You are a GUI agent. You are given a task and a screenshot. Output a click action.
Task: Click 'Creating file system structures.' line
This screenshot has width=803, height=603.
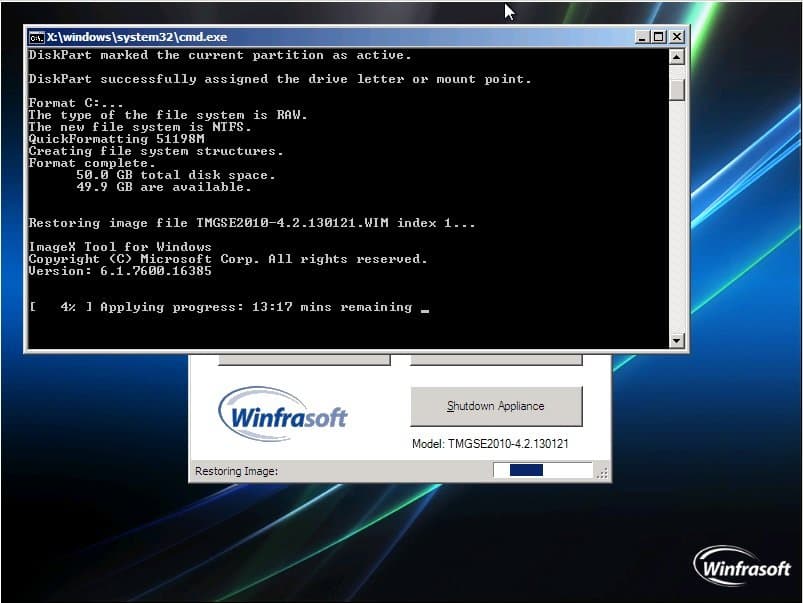(x=156, y=151)
